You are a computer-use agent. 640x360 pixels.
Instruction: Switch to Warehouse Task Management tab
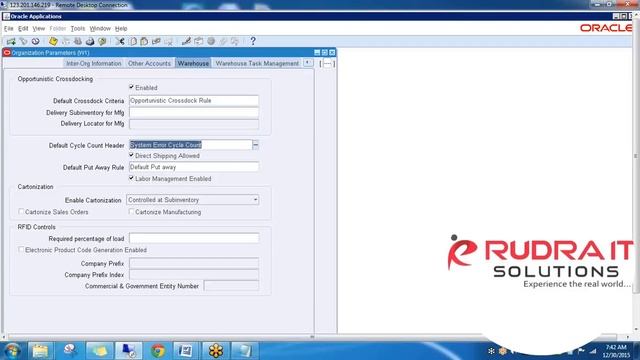pyautogui.click(x=257, y=63)
